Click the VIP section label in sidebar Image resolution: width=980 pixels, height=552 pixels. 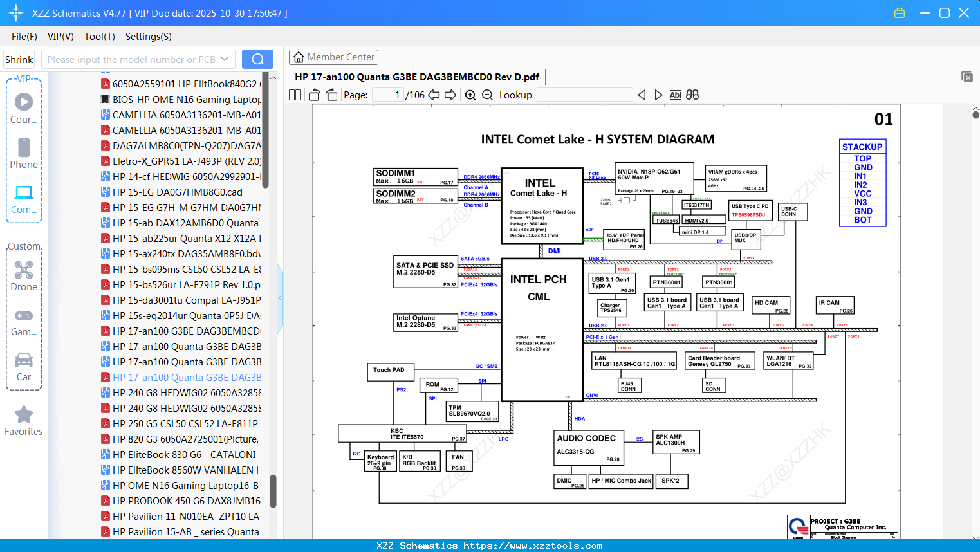[x=24, y=78]
